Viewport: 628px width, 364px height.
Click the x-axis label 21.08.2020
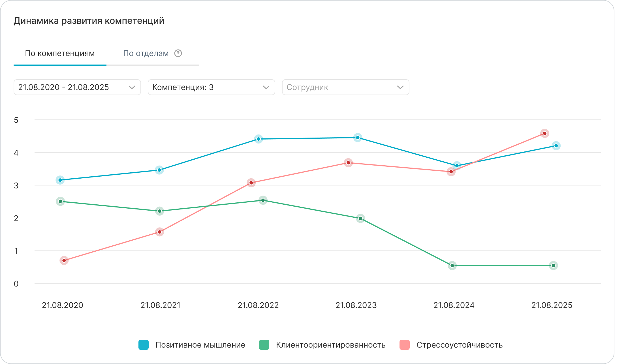point(63,305)
